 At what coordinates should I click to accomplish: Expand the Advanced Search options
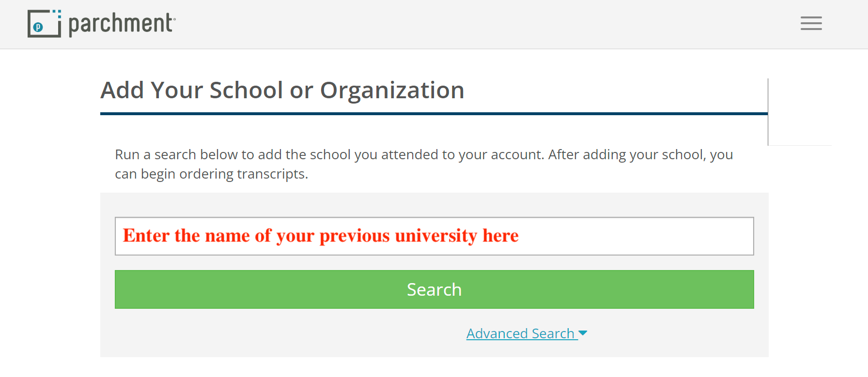coord(521,333)
